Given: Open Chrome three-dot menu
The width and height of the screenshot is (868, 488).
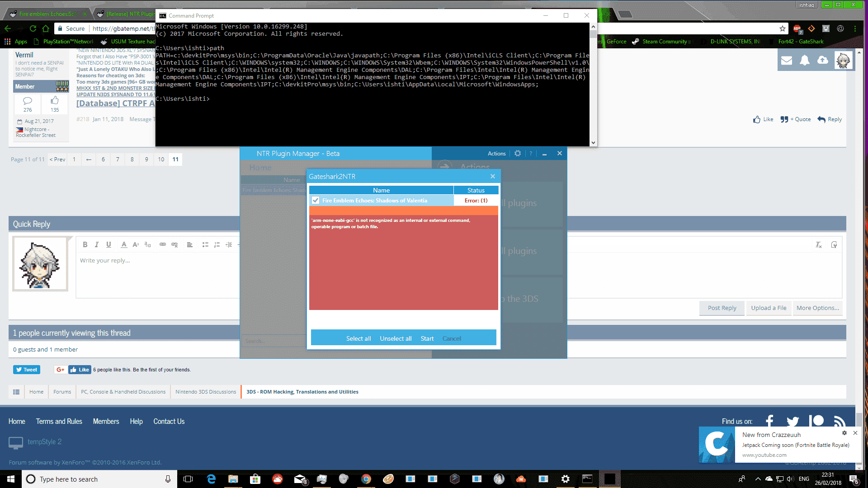Looking at the screenshot, I should 855,28.
